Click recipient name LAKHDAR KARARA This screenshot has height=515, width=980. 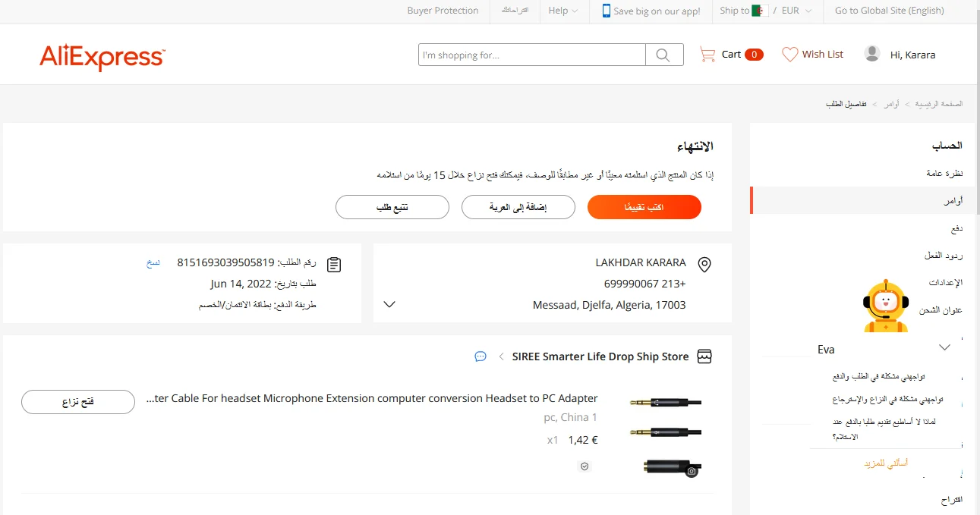click(641, 262)
